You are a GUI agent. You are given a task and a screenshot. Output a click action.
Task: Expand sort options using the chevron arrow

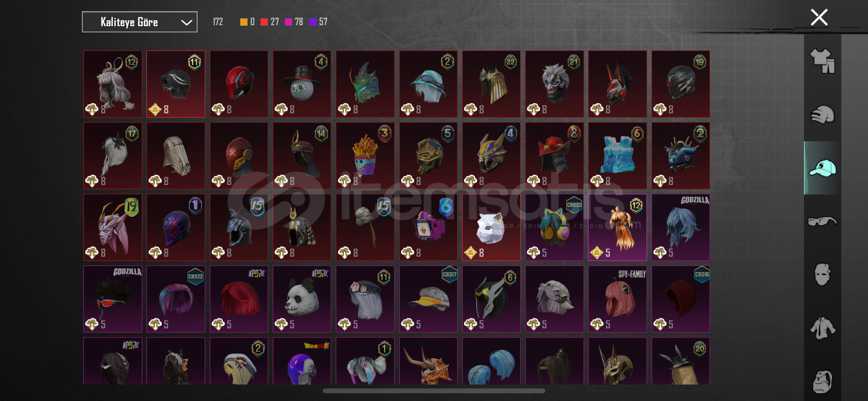point(186,22)
